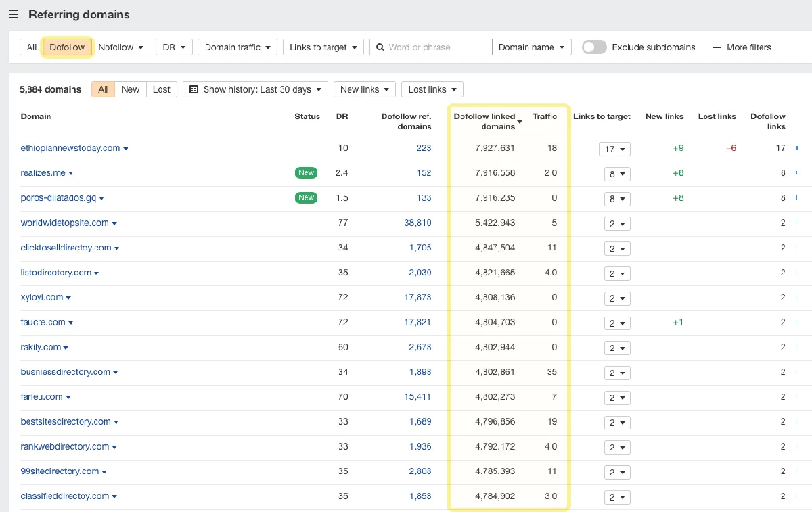Click the 17,873 dofollow ref. domains value
Image resolution: width=812 pixels, height=512 pixels.
[418, 297]
